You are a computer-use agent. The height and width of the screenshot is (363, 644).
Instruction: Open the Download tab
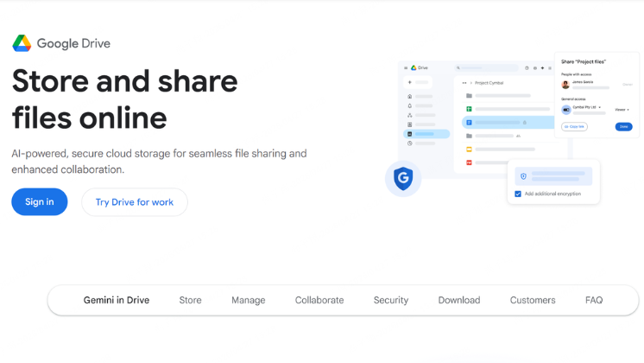[x=458, y=300]
